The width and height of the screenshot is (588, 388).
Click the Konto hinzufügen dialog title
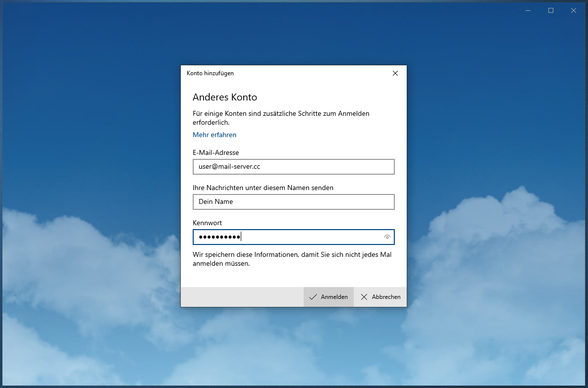(210, 73)
